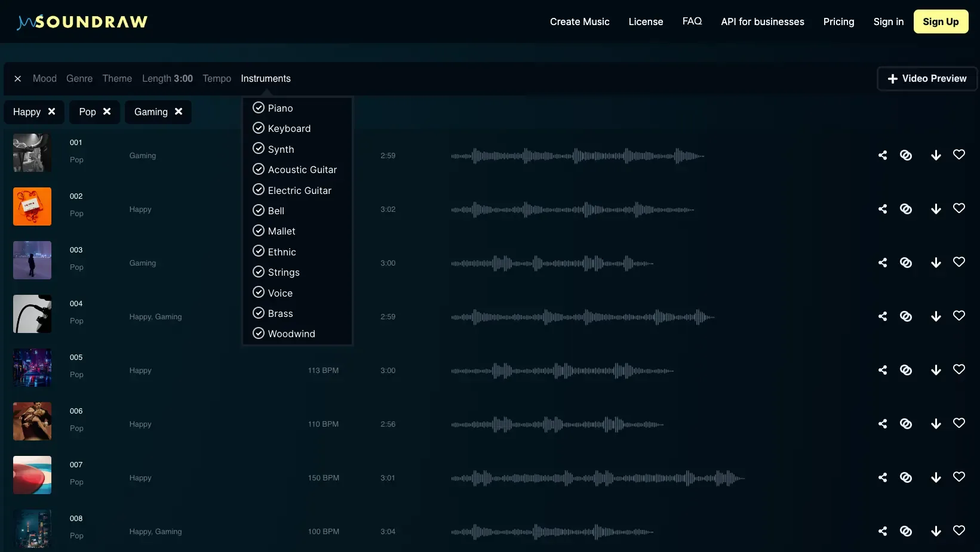The width and height of the screenshot is (980, 552).
Task: Favorite track 003 with heart icon
Action: point(959,262)
